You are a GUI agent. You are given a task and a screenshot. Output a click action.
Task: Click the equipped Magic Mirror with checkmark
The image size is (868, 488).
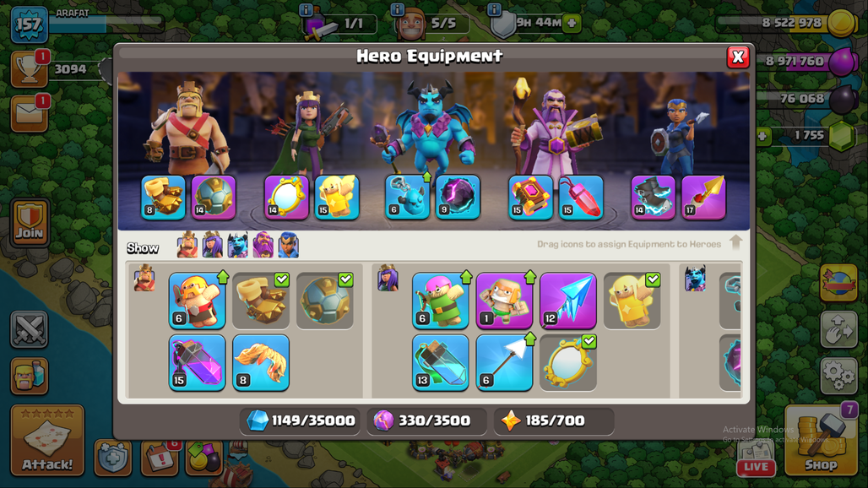pos(568,362)
